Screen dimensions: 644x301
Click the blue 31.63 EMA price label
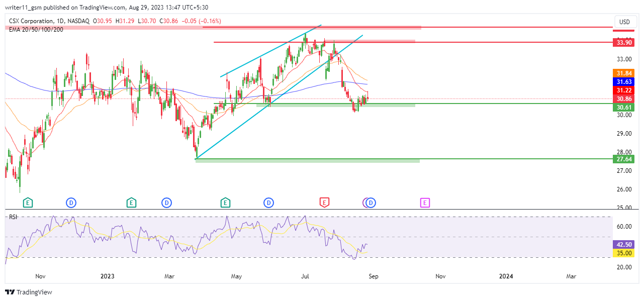point(624,81)
